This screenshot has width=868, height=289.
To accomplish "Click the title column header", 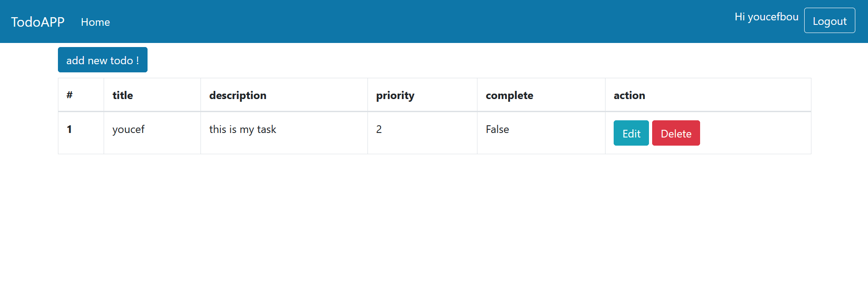I will point(122,95).
